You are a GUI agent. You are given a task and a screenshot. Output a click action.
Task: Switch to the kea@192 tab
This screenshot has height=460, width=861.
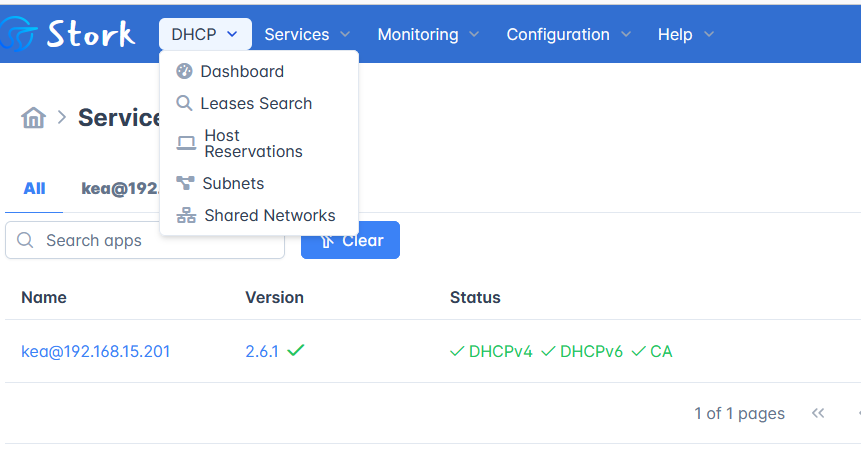click(x=120, y=189)
